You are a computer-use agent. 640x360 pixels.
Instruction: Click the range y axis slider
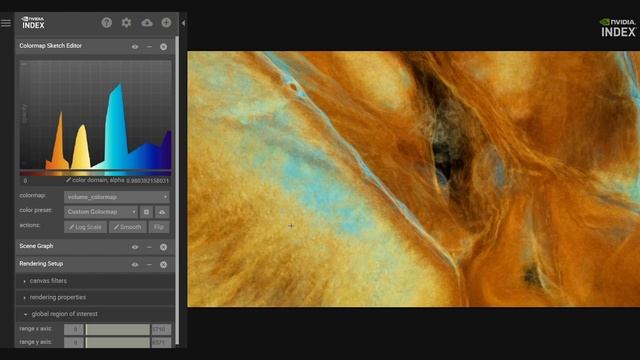click(118, 342)
